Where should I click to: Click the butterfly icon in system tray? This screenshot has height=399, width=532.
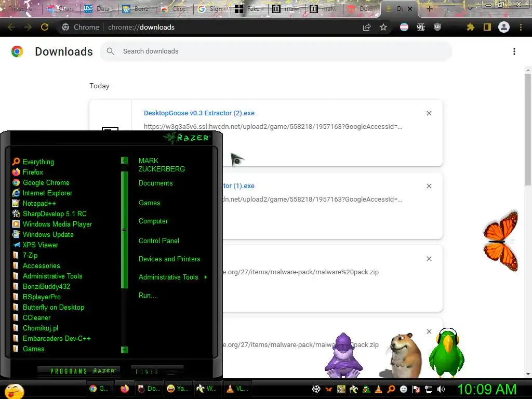click(x=329, y=389)
